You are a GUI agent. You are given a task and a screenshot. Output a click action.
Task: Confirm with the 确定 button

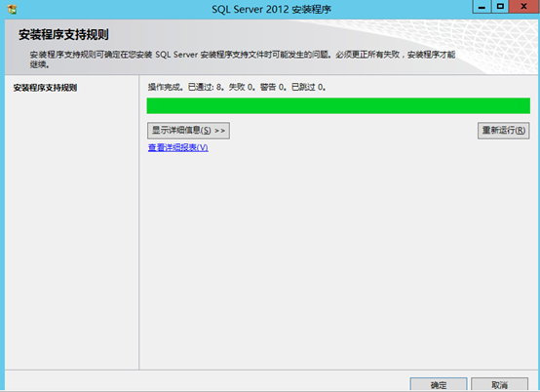coord(439,385)
